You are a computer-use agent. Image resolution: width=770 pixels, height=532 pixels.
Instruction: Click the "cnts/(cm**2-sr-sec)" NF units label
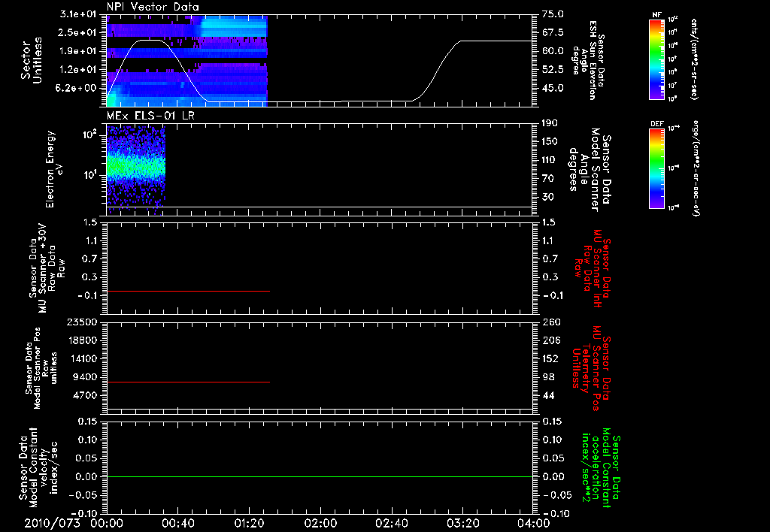tap(695, 59)
